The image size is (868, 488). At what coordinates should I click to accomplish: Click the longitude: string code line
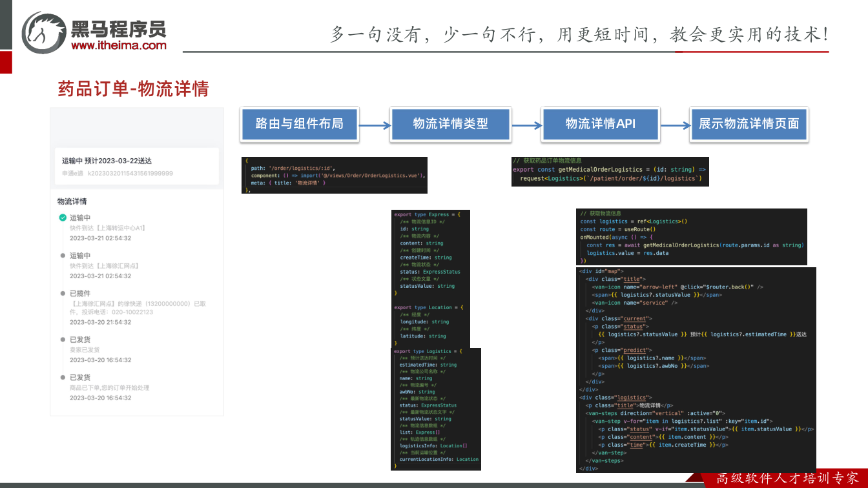tap(424, 321)
